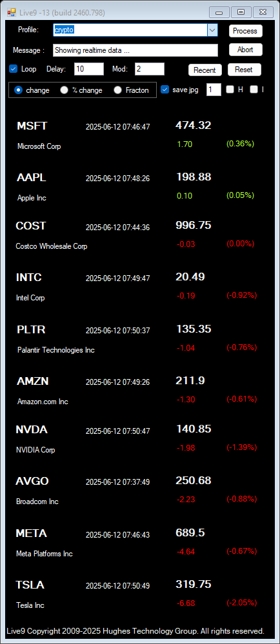This screenshot has width=280, height=644.
Task: Click the Recent button
Action: (x=205, y=70)
